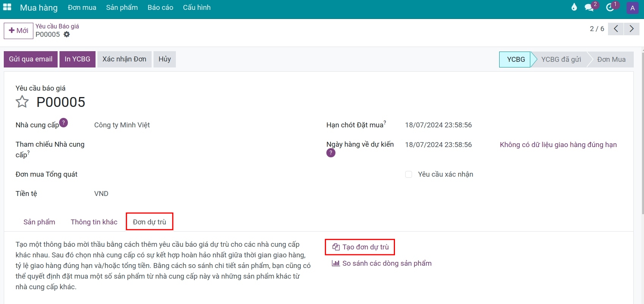Click the water drop theme icon
This screenshot has width=644, height=304.
(x=574, y=7)
